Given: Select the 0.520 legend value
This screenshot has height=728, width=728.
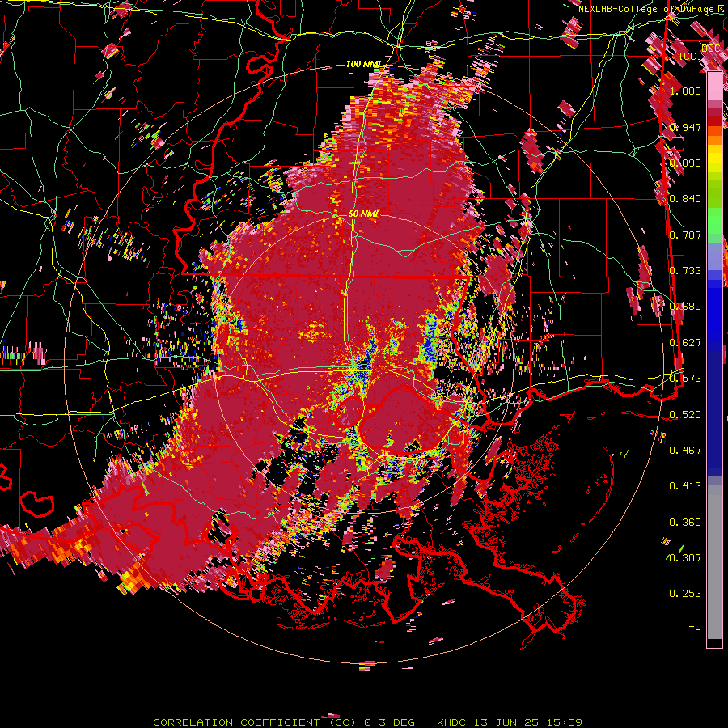Looking at the screenshot, I should tap(685, 415).
